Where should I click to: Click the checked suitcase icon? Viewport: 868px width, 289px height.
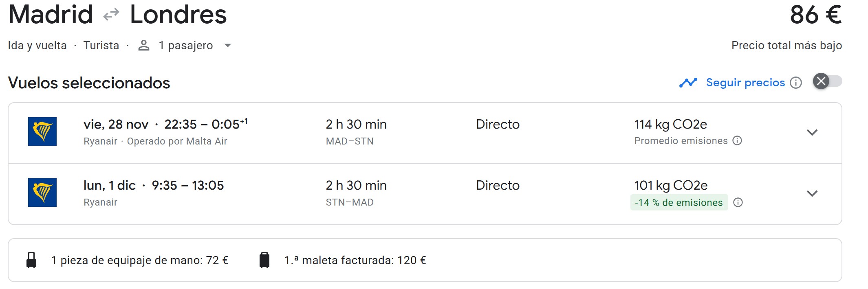click(264, 260)
